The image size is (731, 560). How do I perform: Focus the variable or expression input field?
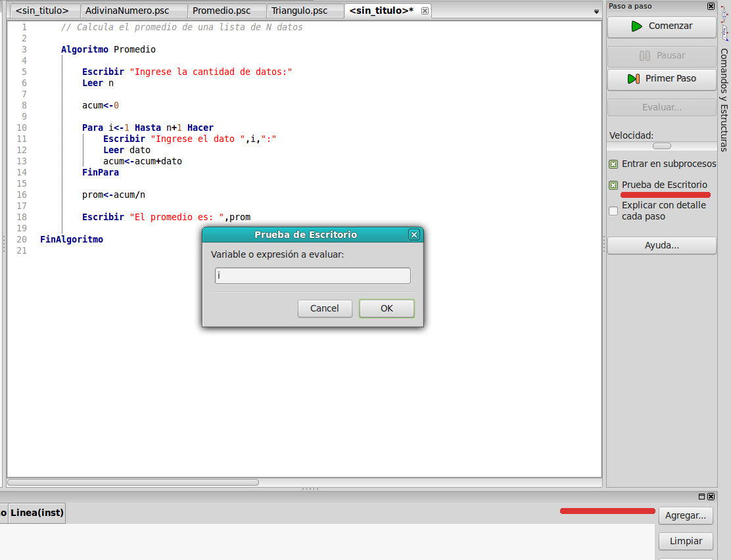312,275
